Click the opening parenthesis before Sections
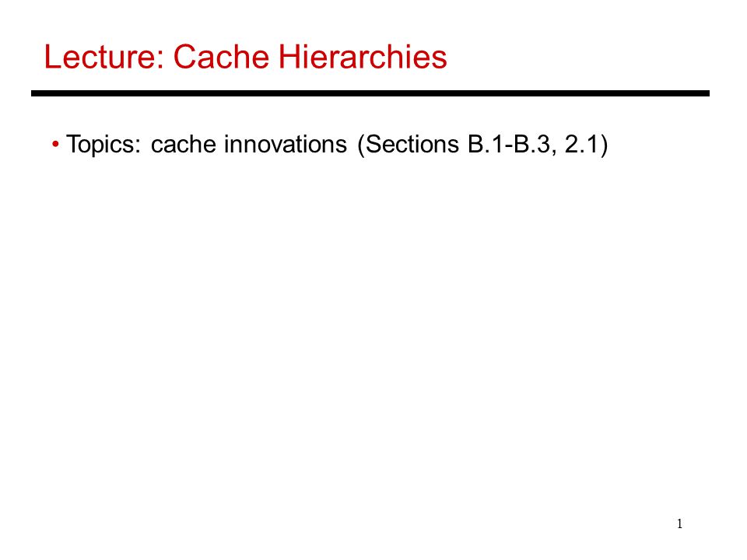The height and width of the screenshot is (560, 747). pyautogui.click(x=360, y=145)
